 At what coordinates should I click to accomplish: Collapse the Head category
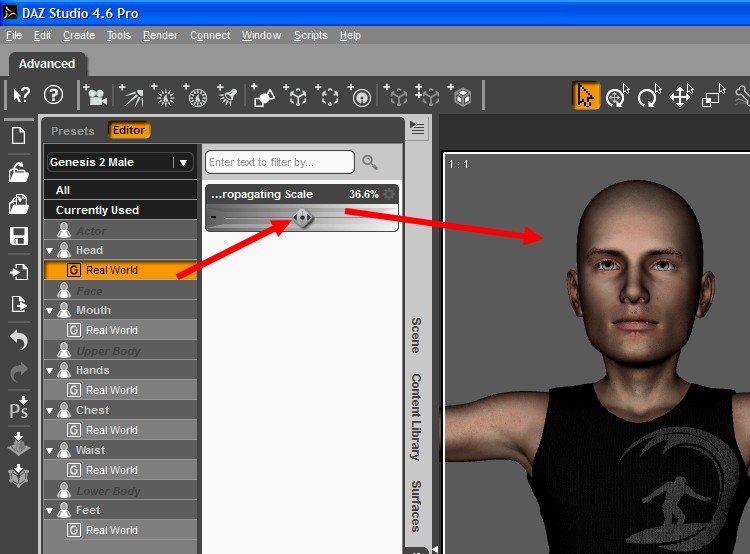coord(49,251)
